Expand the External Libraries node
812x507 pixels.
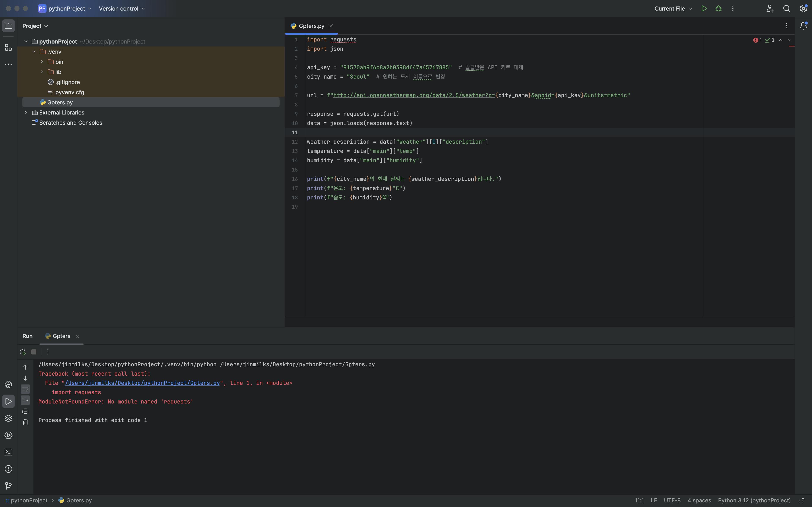26,113
